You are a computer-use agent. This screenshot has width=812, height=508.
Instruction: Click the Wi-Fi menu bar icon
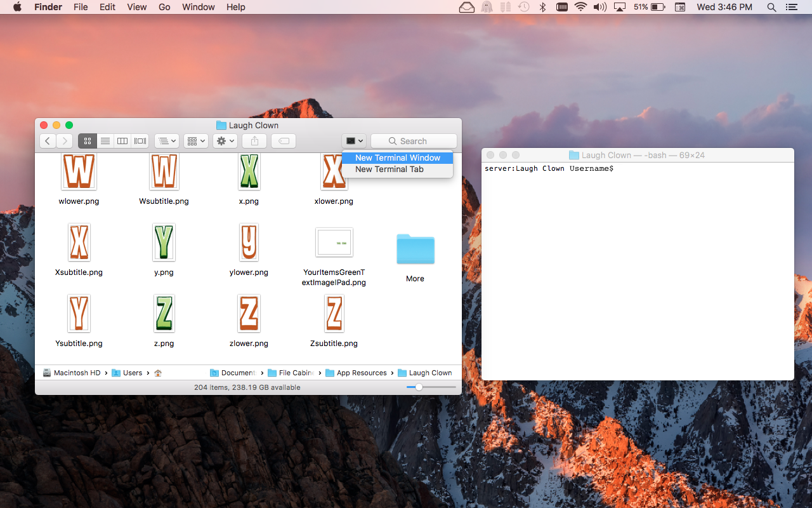[x=580, y=7]
